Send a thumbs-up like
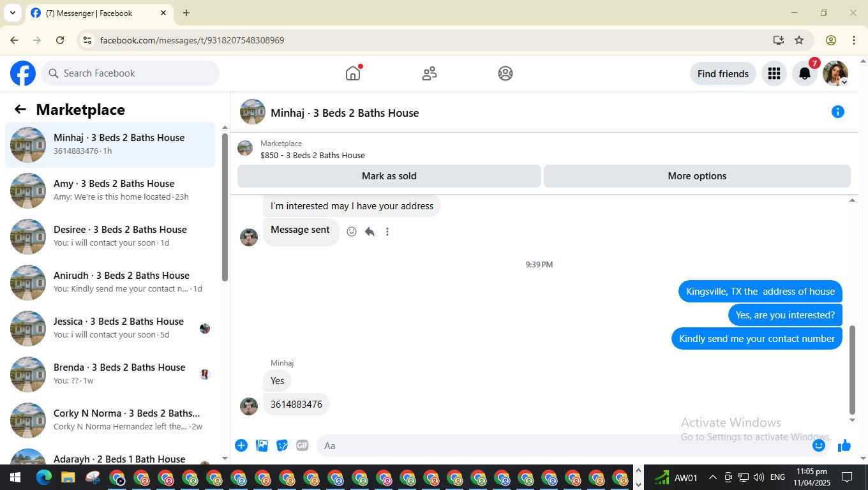868x490 pixels. pyautogui.click(x=844, y=445)
